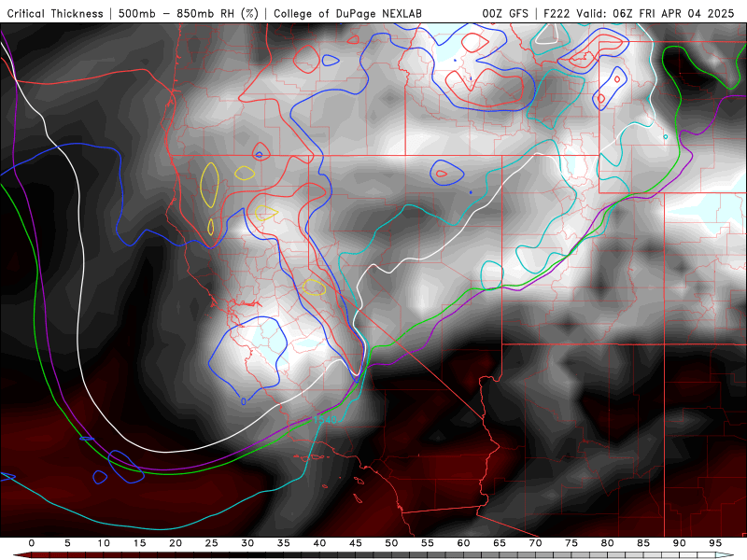
Task: Click the '70' value on color scale
Action: point(535,543)
